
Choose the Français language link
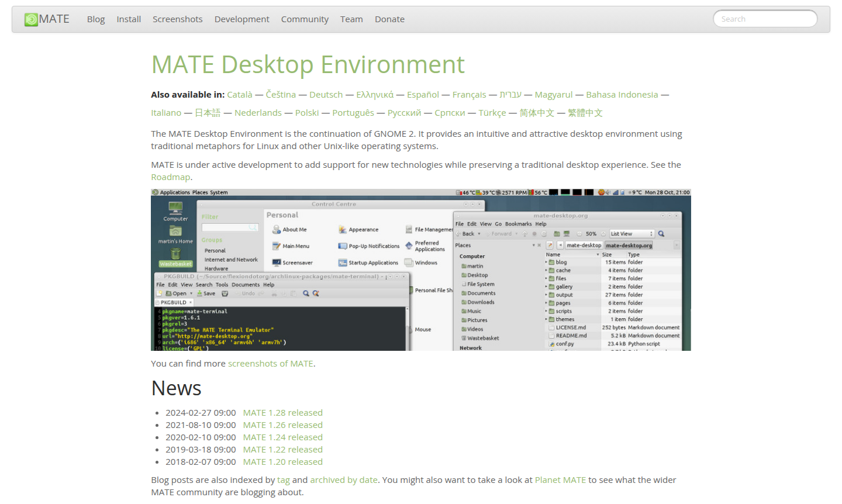pyautogui.click(x=469, y=95)
